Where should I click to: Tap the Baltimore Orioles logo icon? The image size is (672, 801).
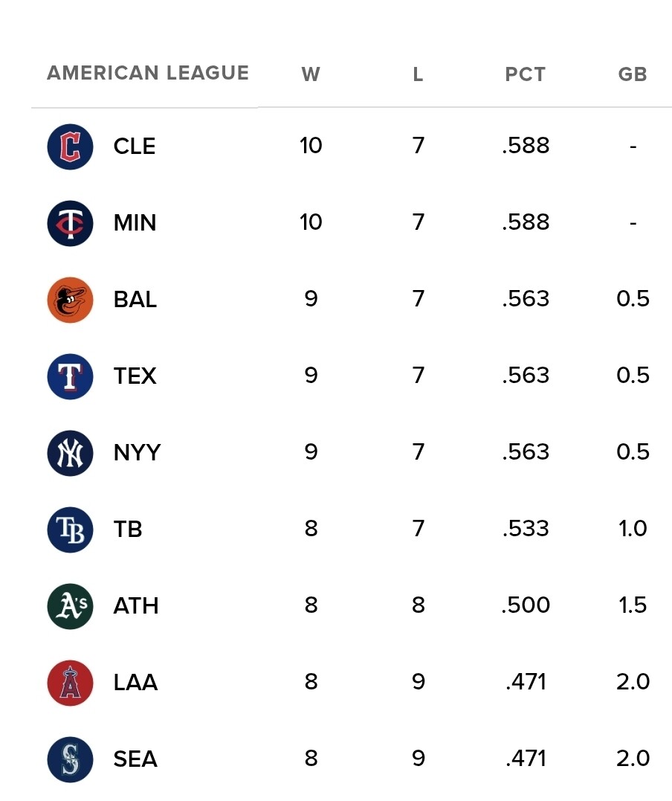pos(70,300)
